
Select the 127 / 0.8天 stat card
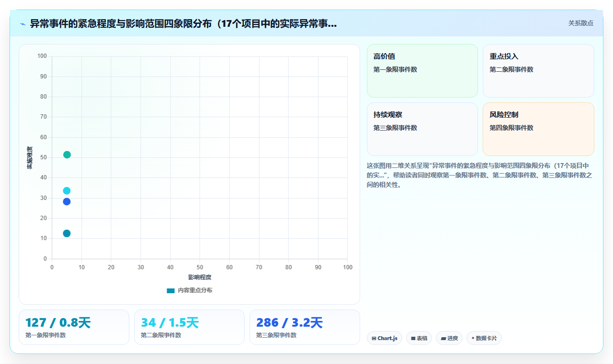click(x=74, y=327)
